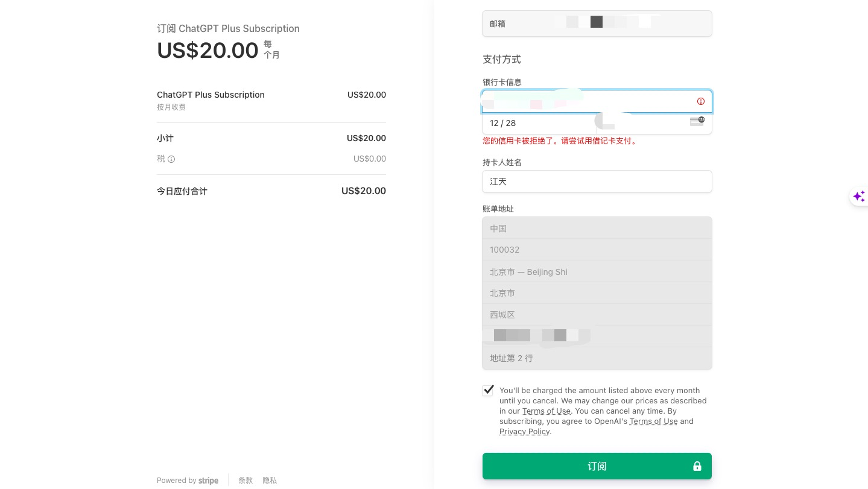Image resolution: width=868 pixels, height=489 pixels.
Task: Click the tax info icon
Action: [171, 159]
